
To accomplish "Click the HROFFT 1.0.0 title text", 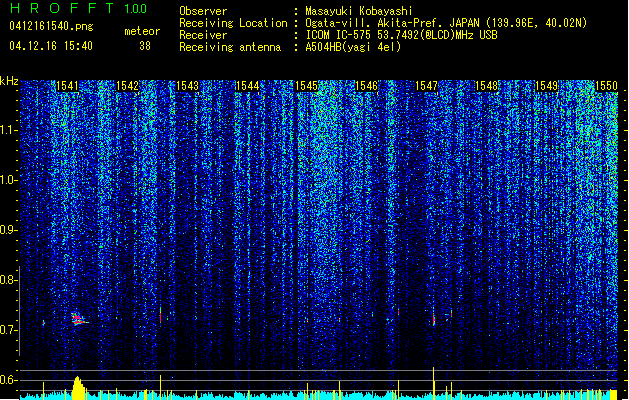I will [79, 8].
